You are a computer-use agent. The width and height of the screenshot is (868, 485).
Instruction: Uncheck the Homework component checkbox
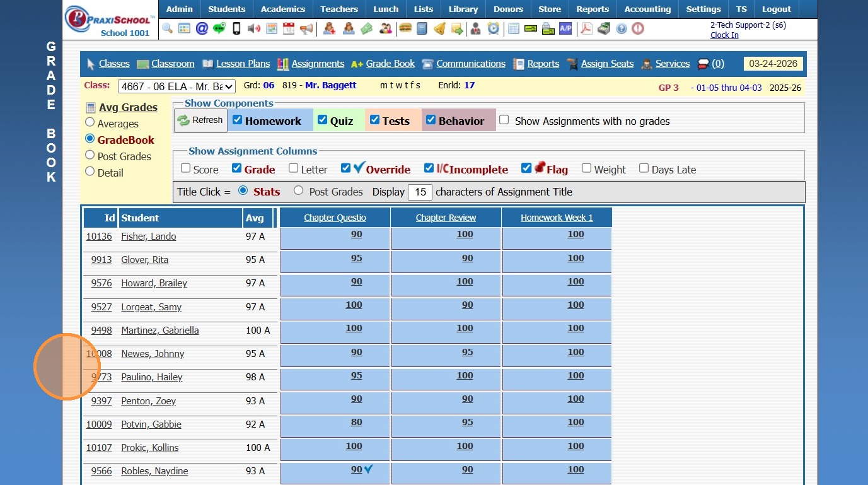tap(237, 120)
